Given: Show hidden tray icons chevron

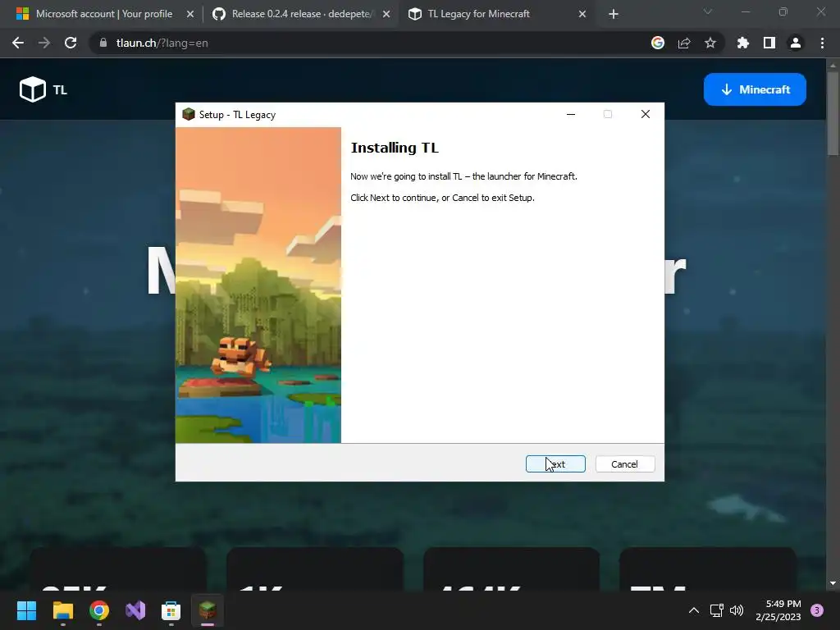Looking at the screenshot, I should point(694,610).
